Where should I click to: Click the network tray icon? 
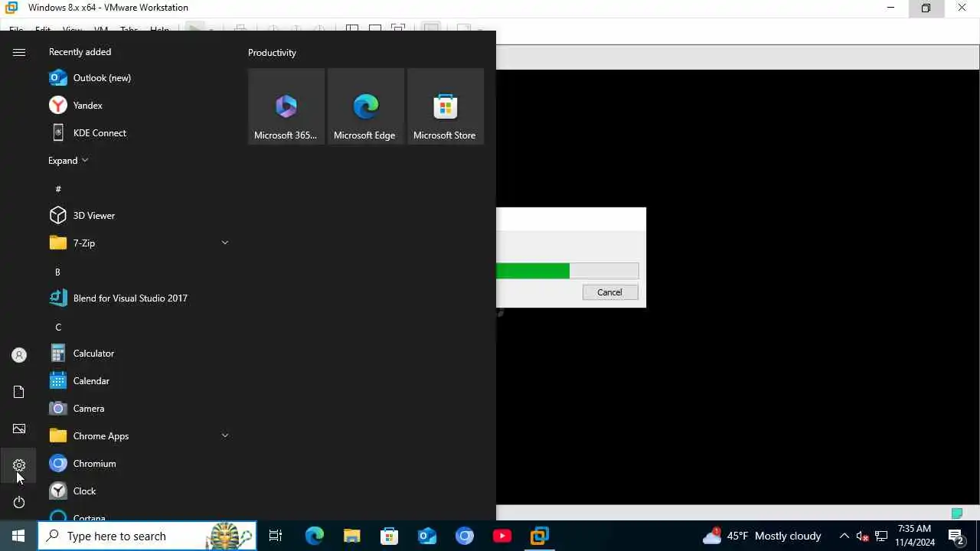click(x=881, y=536)
